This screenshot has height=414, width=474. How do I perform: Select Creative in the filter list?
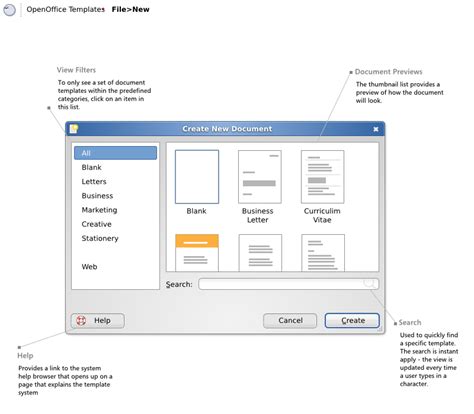pos(96,224)
